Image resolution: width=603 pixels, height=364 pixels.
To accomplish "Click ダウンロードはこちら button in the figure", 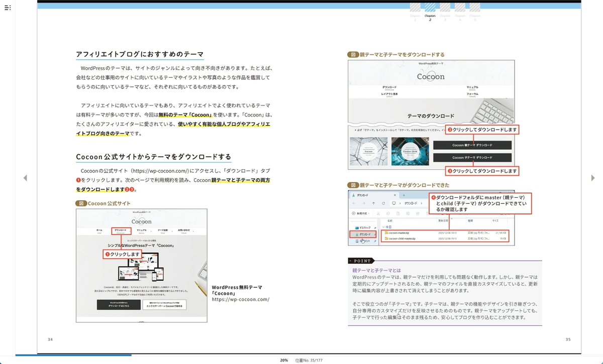I will (x=119, y=305).
